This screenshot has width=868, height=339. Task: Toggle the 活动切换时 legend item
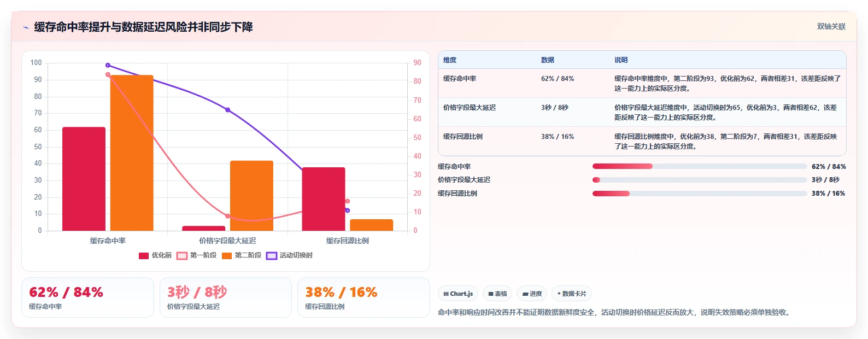pyautogui.click(x=290, y=255)
